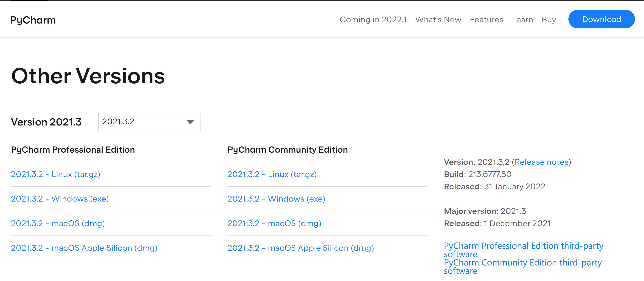The image size is (644, 281).
Task: Download Community macOS Apple Silicon dmg
Action: (300, 248)
